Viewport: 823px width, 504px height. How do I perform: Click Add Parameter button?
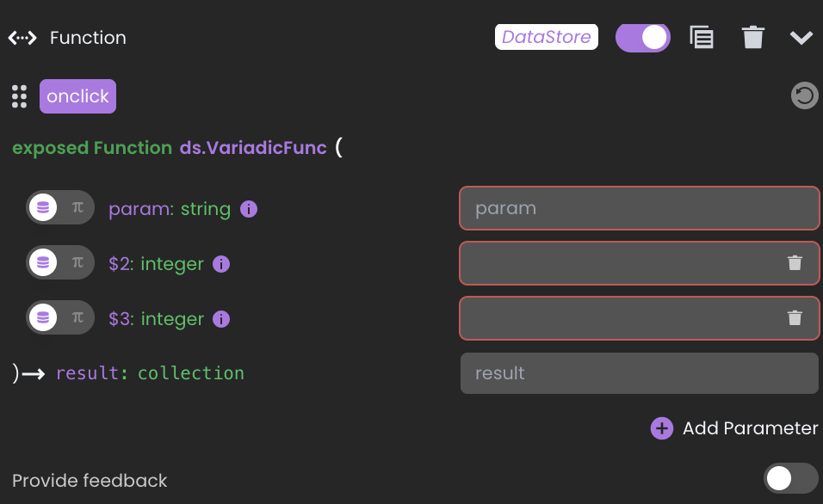pos(734,428)
